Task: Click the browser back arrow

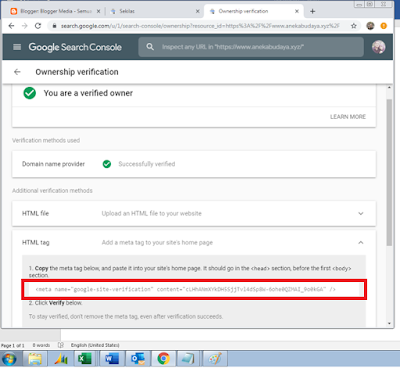Action: coord(11,26)
